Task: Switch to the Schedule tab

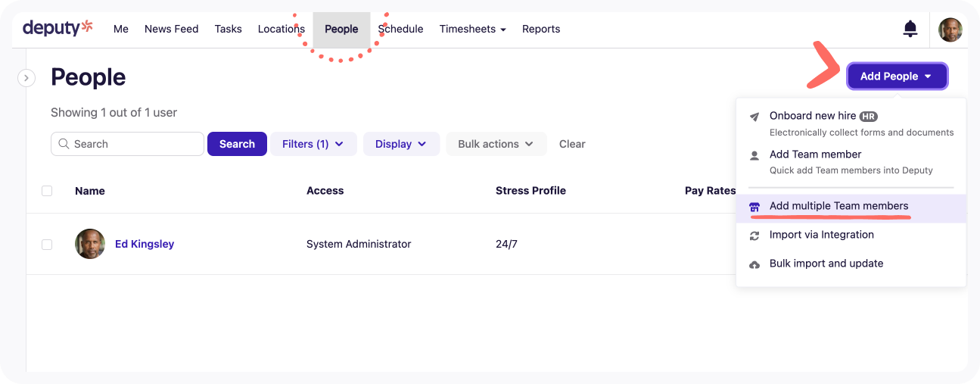Action: [x=400, y=29]
